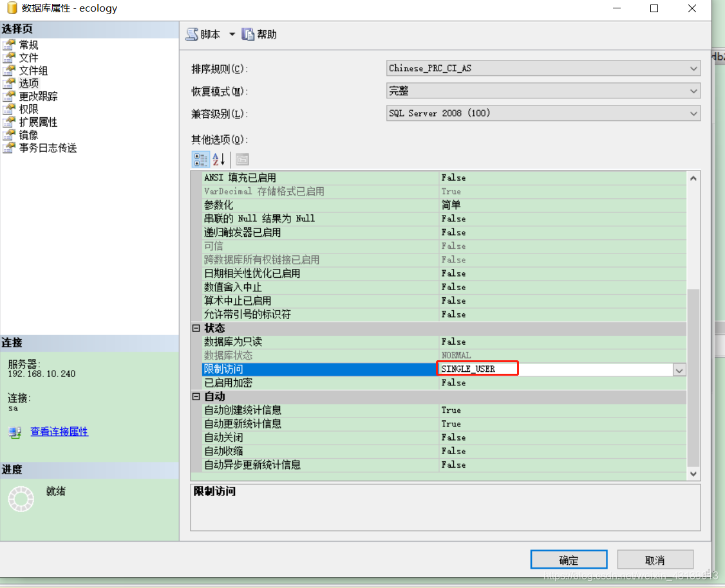Image resolution: width=725 pixels, height=588 pixels.
Task: Click the SINGLE_USER value field
Action: pyautogui.click(x=555, y=369)
